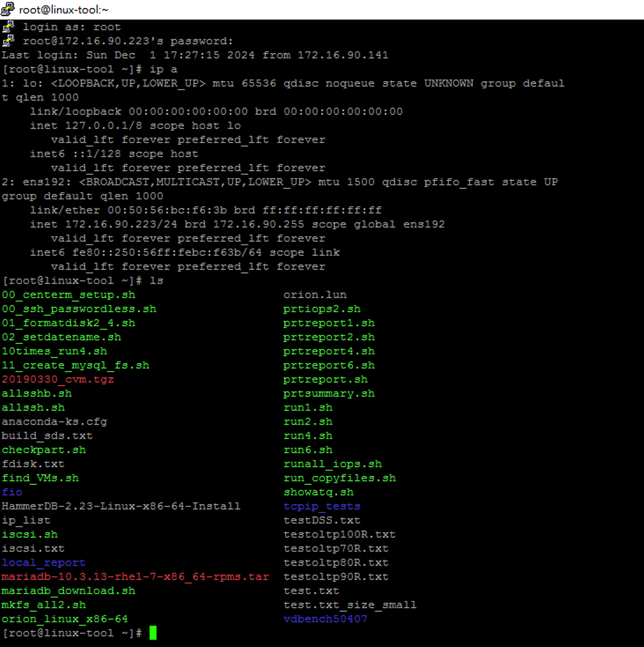Click the file name test.txt
644x647 pixels.
point(311,591)
